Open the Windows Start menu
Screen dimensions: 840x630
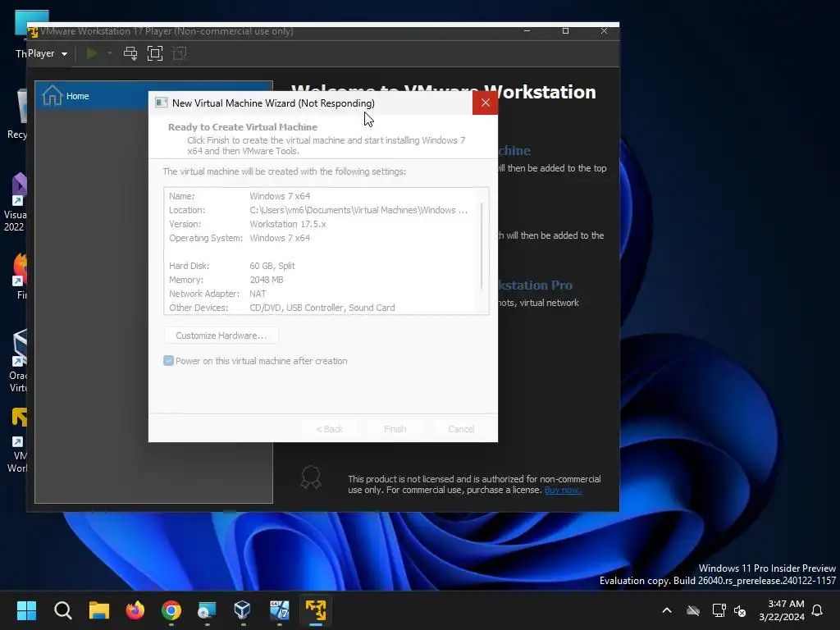[x=26, y=610]
